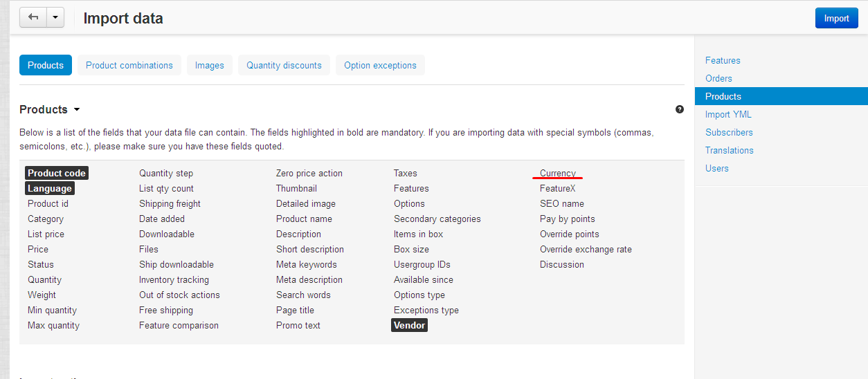Open Features in the sidebar
868x379 pixels.
[x=723, y=60]
